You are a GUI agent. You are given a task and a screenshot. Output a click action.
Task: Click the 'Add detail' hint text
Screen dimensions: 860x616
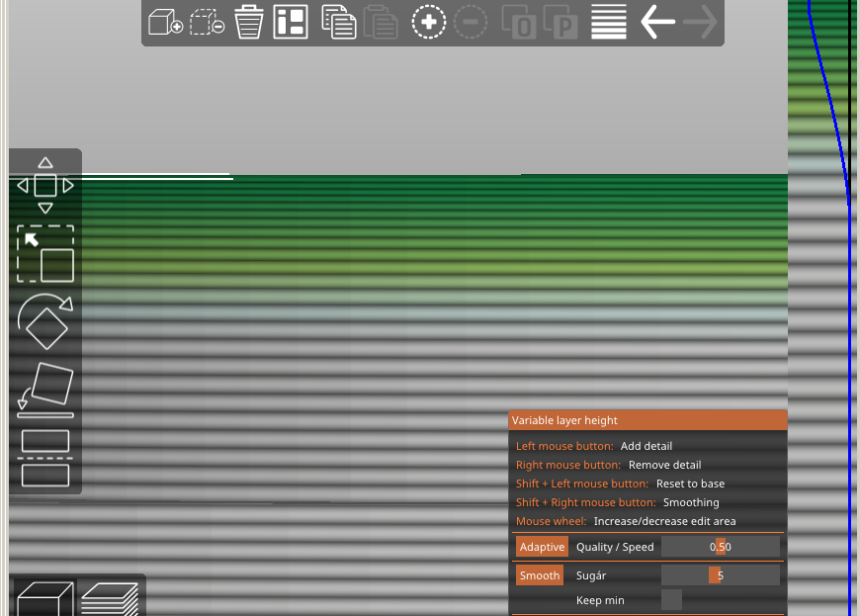(x=646, y=446)
